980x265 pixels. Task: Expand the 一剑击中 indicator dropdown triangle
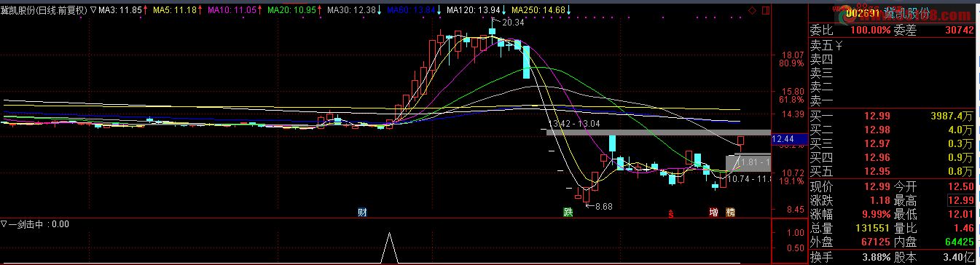click(x=4, y=224)
